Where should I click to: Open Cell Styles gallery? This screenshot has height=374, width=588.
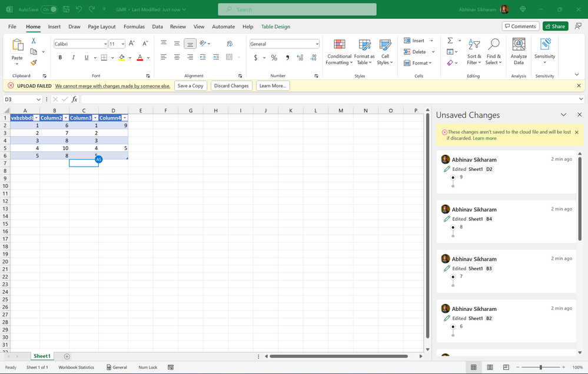click(x=385, y=52)
